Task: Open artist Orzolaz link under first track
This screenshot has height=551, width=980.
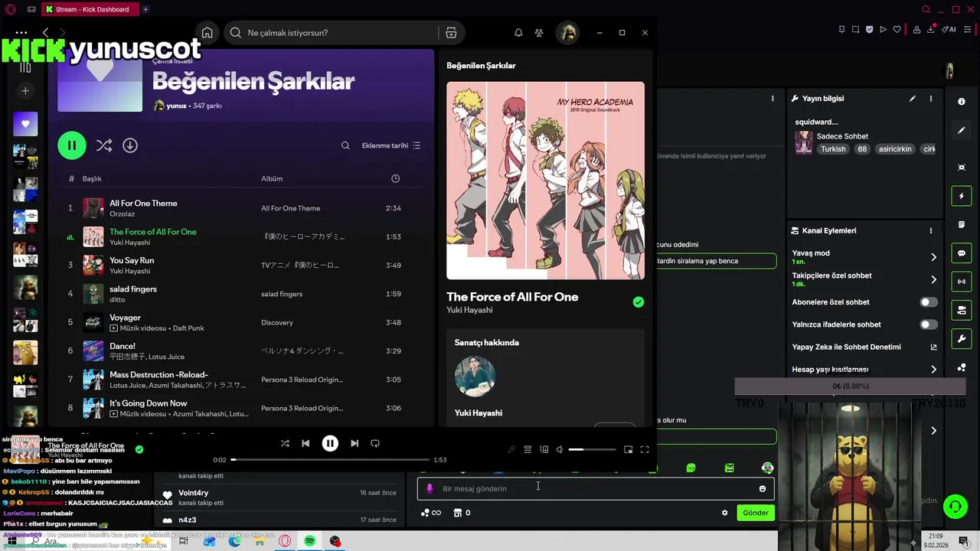Action: [122, 214]
